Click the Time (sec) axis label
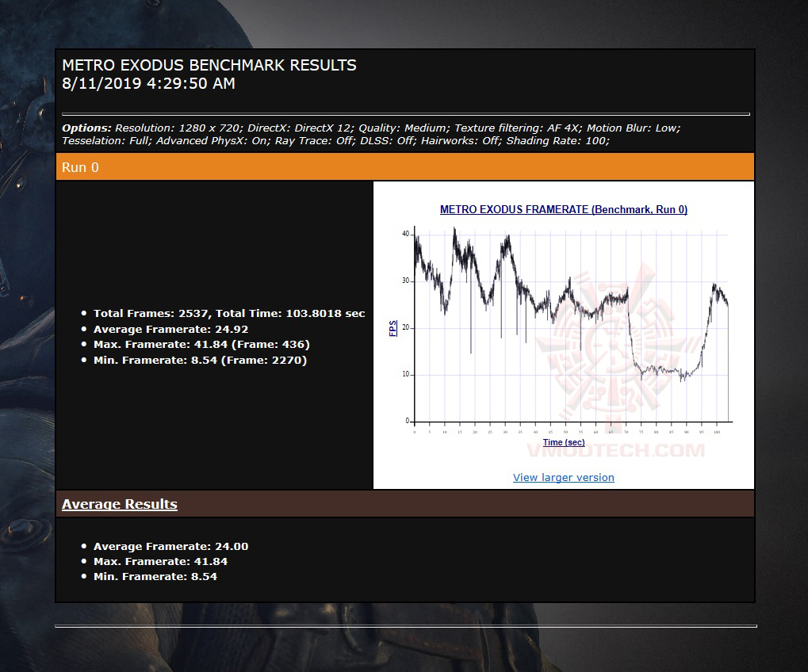This screenshot has width=808, height=672. (x=564, y=442)
